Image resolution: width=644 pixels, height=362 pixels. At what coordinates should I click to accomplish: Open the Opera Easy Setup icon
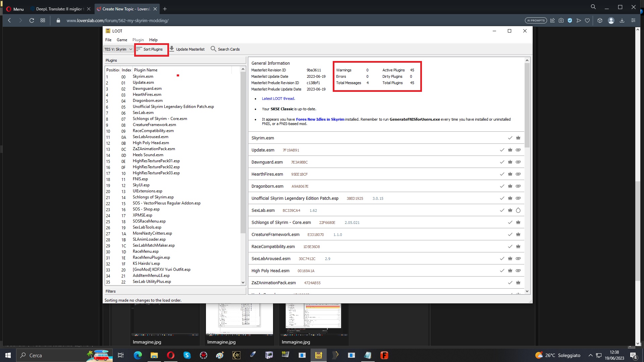click(633, 20)
